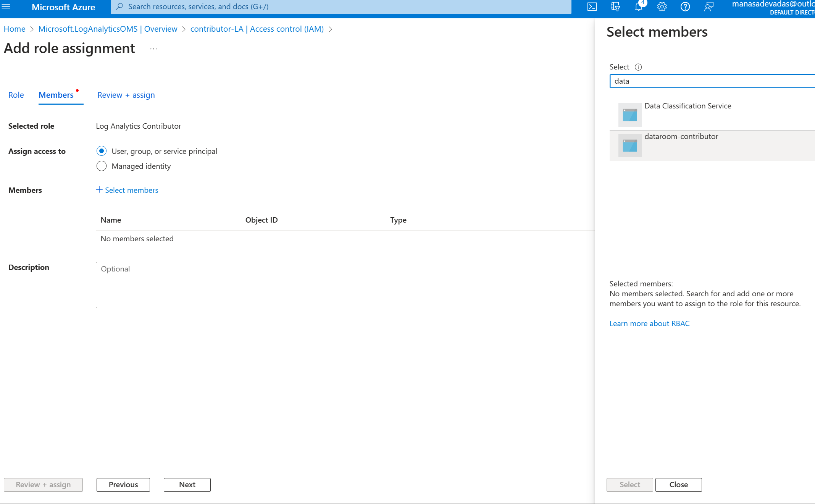
Task: Select User, group, or service principal radio
Action: tap(102, 151)
